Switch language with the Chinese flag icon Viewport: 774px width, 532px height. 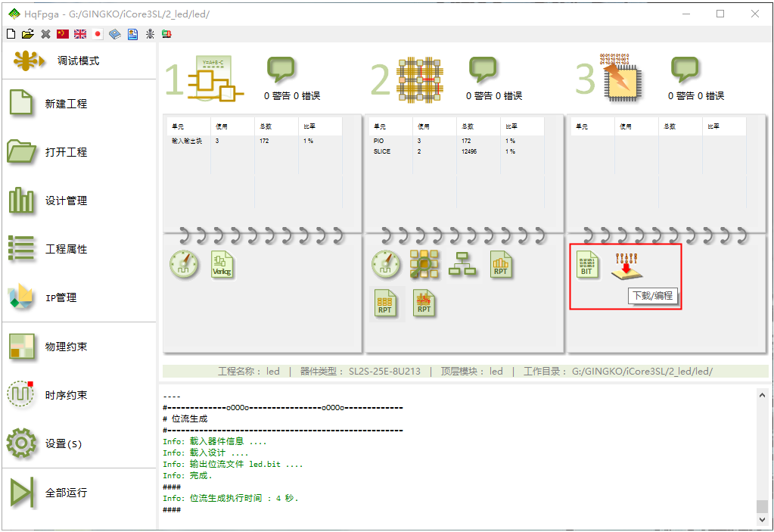pos(63,34)
